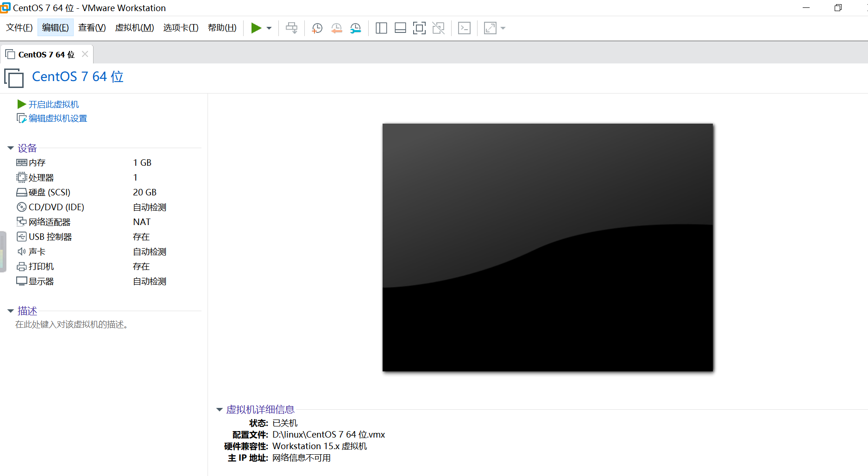Click the 1 GB memory value

(x=142, y=163)
